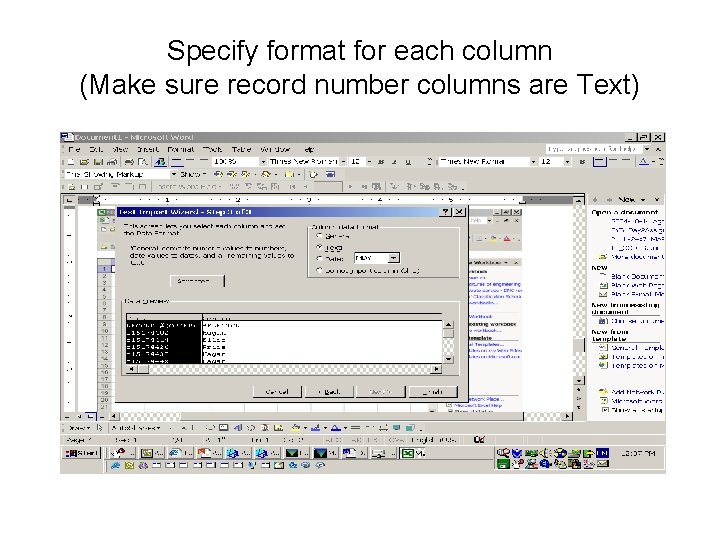Image resolution: width=720 pixels, height=540 pixels.
Task: Click the spelling status book icon in status bar
Action: pyautogui.click(x=479, y=439)
